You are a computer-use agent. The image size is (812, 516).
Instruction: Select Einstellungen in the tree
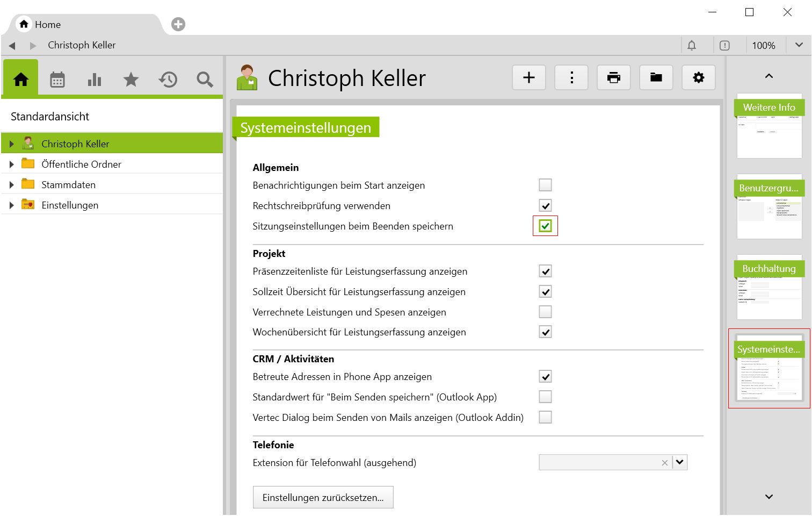pos(70,205)
